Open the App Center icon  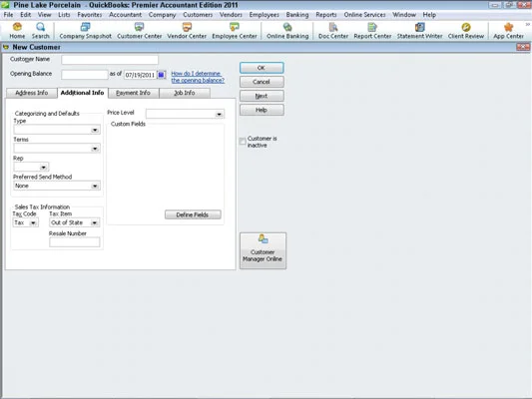point(508,31)
